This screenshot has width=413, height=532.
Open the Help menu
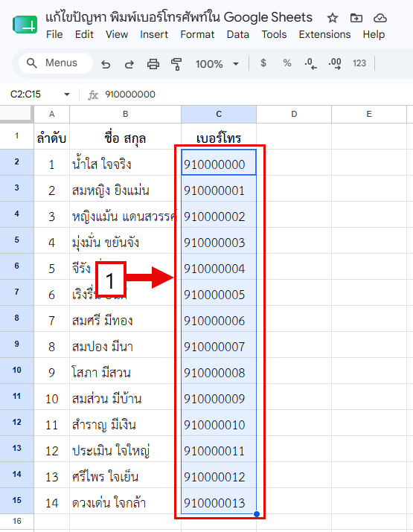[x=374, y=35]
